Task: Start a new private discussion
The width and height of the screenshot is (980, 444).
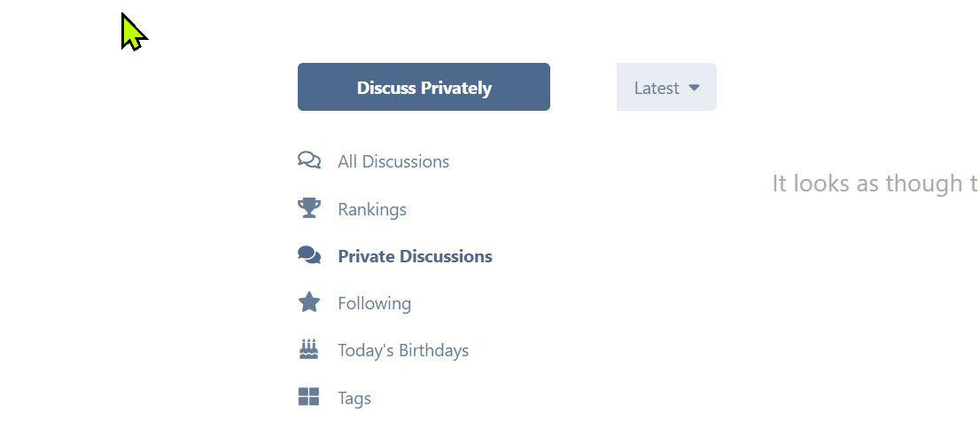Action: pyautogui.click(x=424, y=87)
